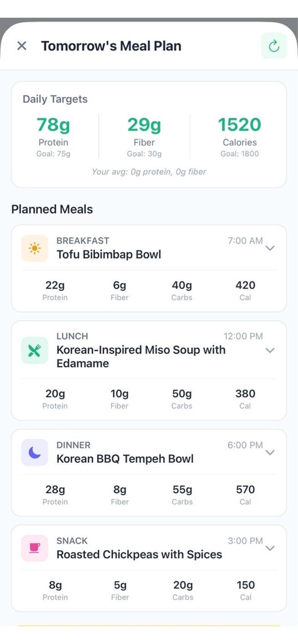
Task: Tap the dinner moon icon
Action: pyautogui.click(x=35, y=452)
